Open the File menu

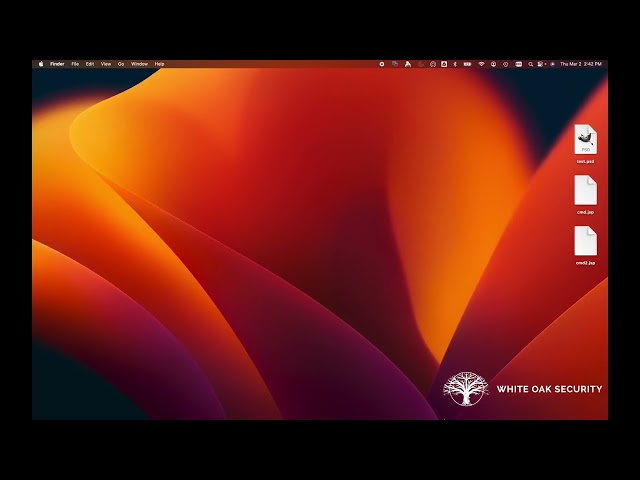(75, 64)
